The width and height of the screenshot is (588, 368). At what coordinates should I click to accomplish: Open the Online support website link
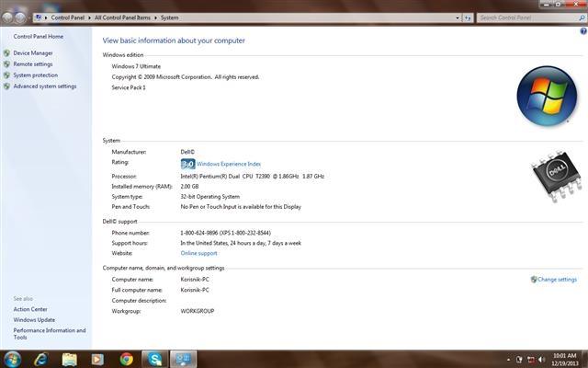[x=198, y=253]
